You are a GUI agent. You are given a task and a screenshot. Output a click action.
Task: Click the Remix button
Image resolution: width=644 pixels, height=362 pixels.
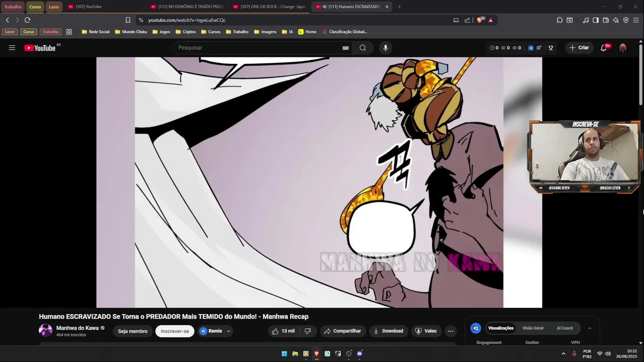pos(212,331)
